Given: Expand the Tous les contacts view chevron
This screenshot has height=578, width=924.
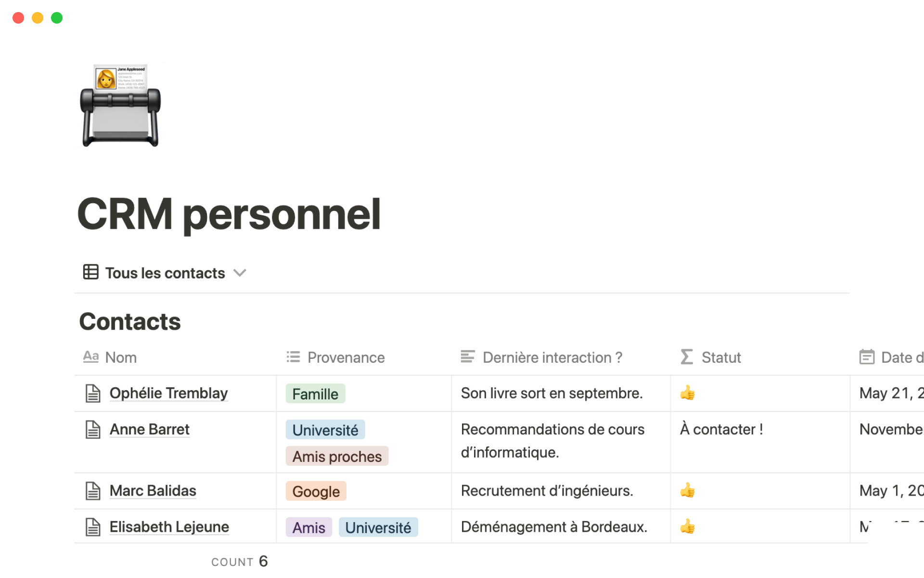Looking at the screenshot, I should pyautogui.click(x=240, y=273).
